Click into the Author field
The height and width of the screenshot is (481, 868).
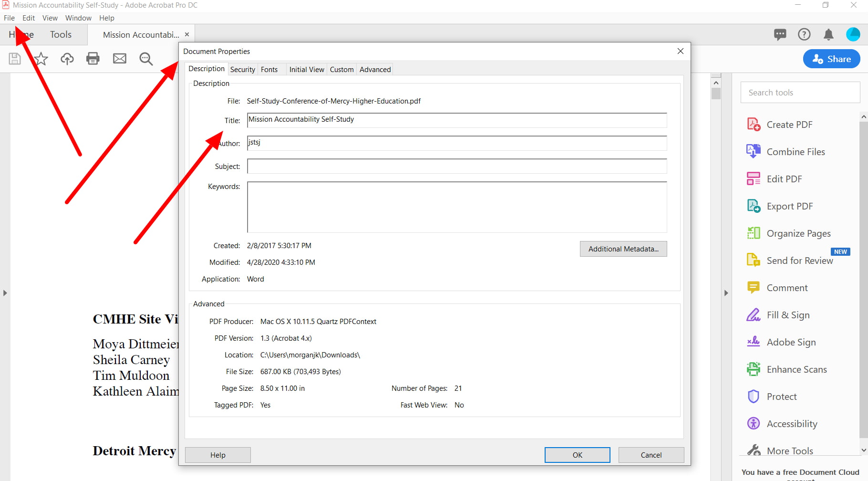point(457,143)
